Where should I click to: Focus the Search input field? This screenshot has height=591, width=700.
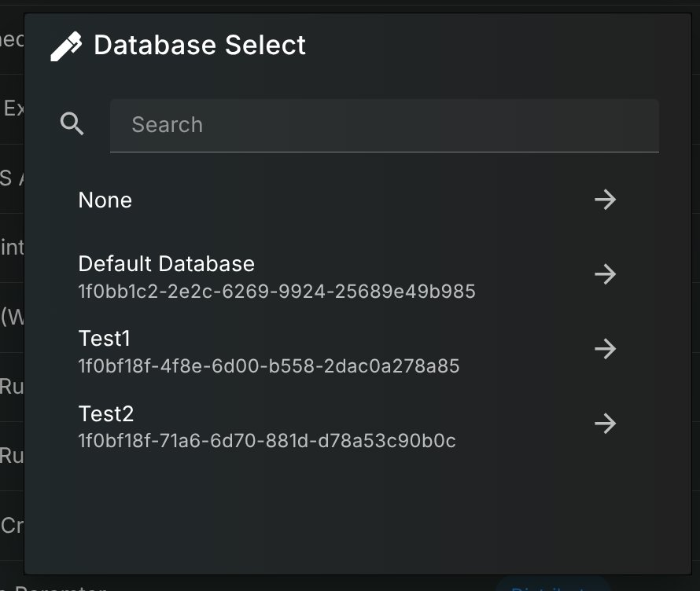click(384, 125)
